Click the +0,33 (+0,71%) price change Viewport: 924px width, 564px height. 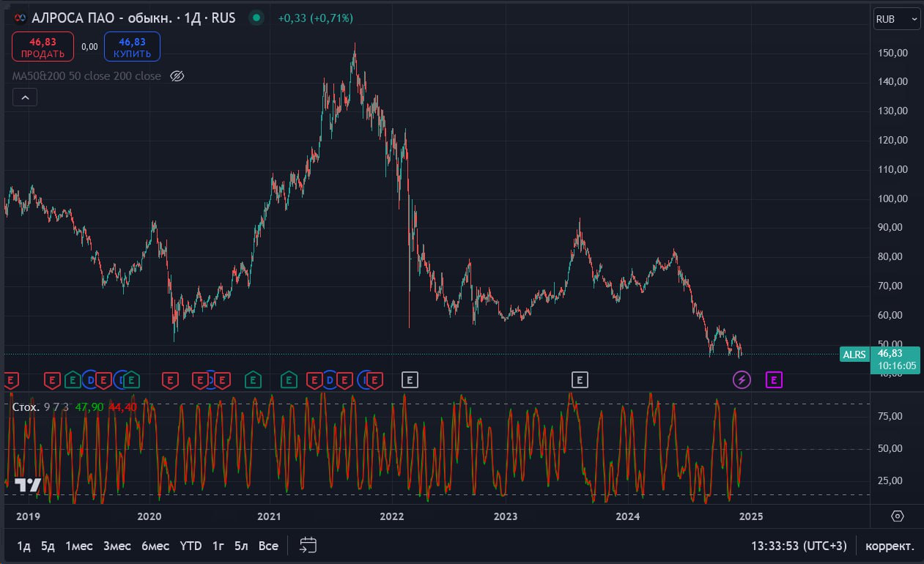[x=315, y=18]
